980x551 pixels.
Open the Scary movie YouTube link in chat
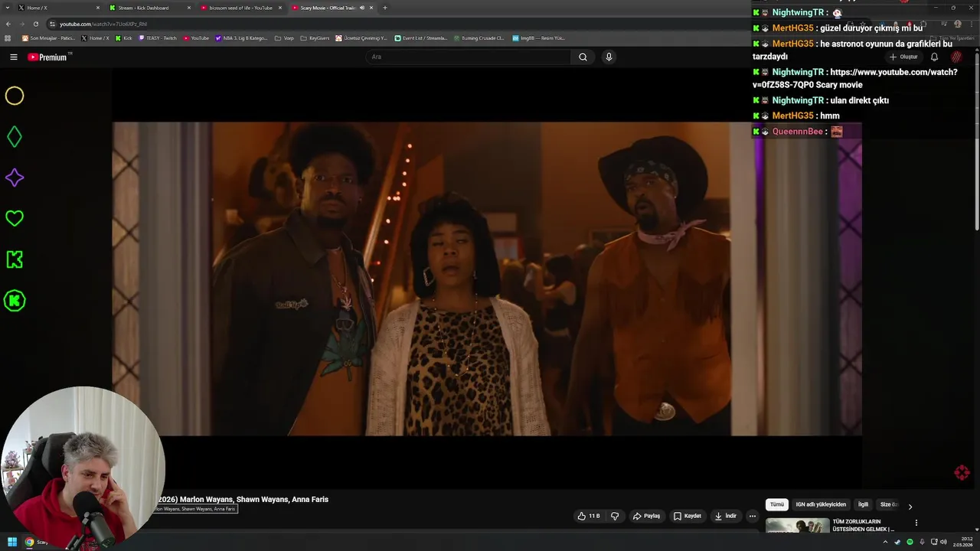tap(854, 78)
